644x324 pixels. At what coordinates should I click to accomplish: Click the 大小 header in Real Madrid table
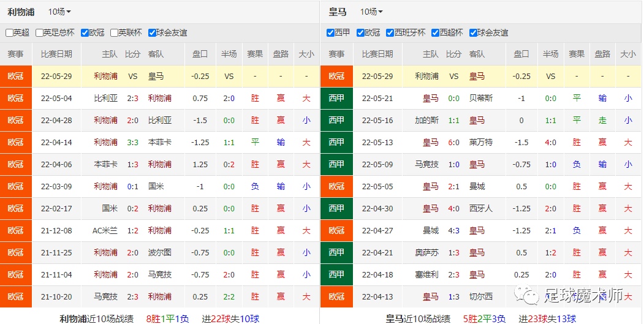point(628,54)
